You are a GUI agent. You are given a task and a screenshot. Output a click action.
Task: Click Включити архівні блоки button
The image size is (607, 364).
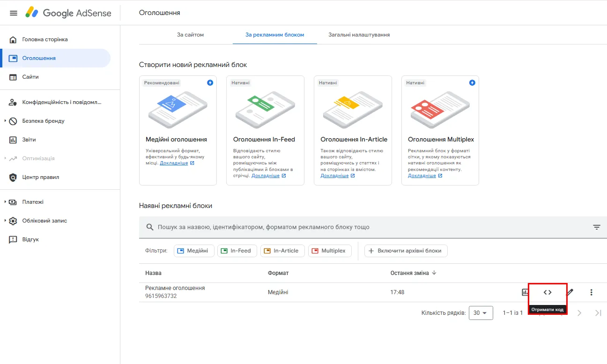pos(406,251)
